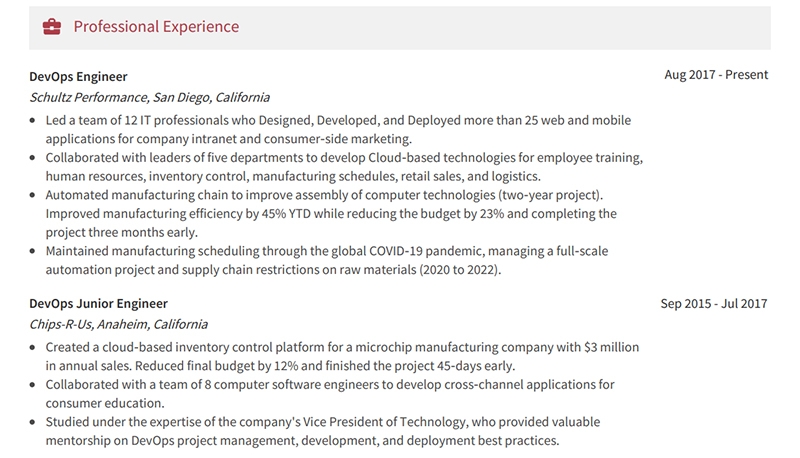The width and height of the screenshot is (800, 458).
Task: Click the COVID-19 pandemic scheduling bullet
Action: click(x=327, y=260)
